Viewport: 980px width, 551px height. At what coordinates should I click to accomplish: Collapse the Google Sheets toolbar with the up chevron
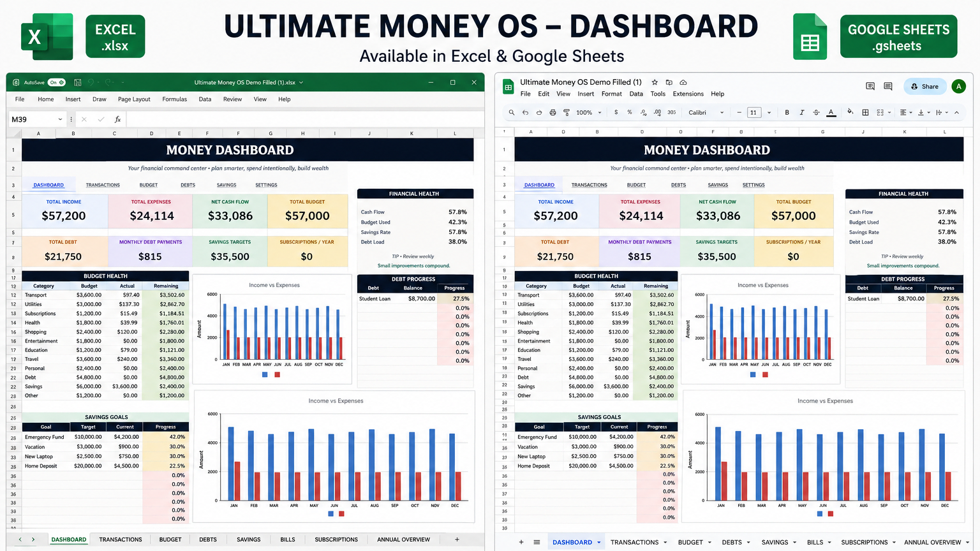[x=956, y=112]
